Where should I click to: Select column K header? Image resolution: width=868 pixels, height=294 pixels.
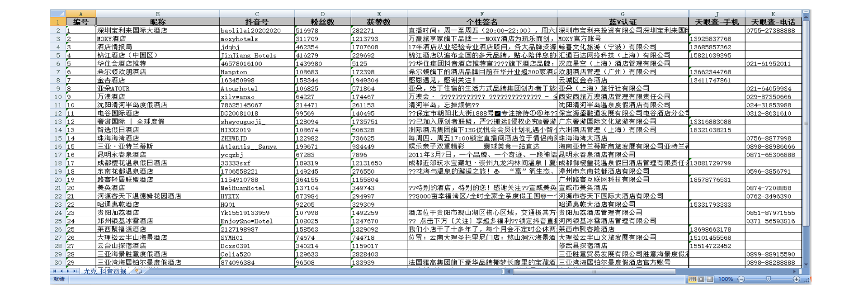[773, 14]
